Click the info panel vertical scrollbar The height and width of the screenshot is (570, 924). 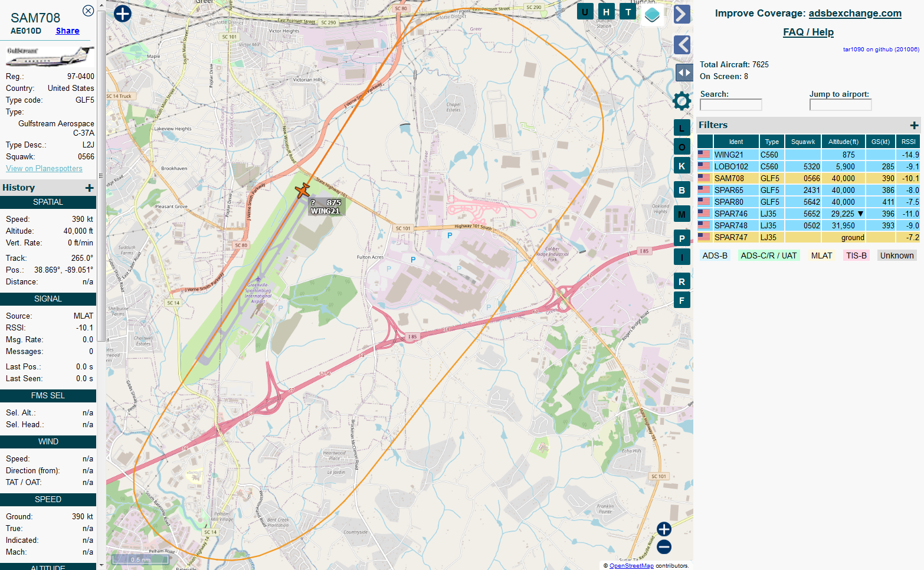[x=101, y=175]
